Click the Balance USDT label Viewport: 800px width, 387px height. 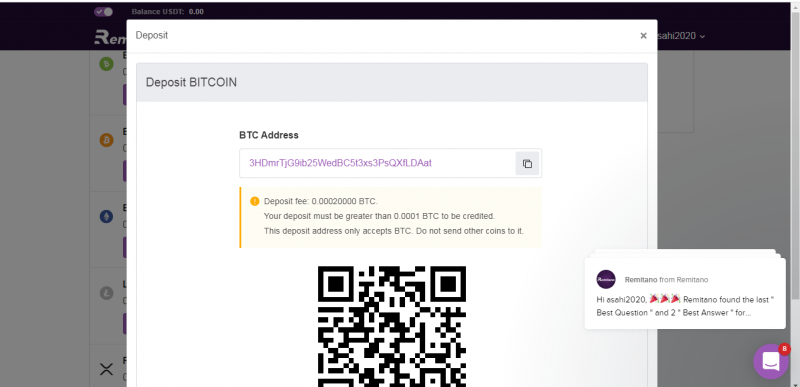[x=158, y=11]
